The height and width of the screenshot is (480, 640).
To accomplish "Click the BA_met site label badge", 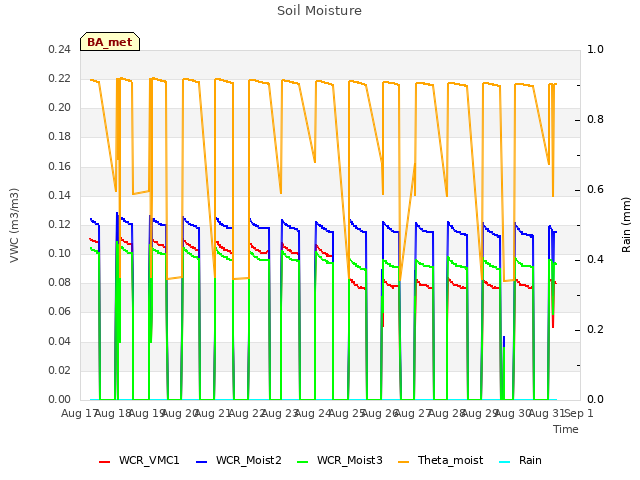I will tap(110, 42).
